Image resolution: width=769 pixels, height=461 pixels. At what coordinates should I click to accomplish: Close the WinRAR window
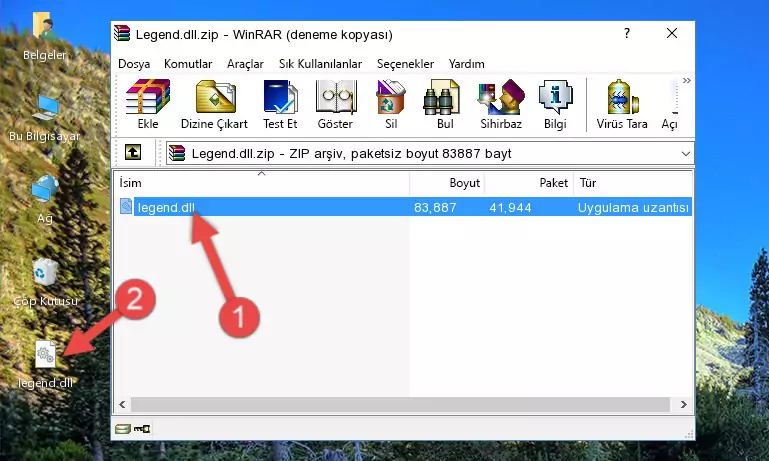point(672,33)
